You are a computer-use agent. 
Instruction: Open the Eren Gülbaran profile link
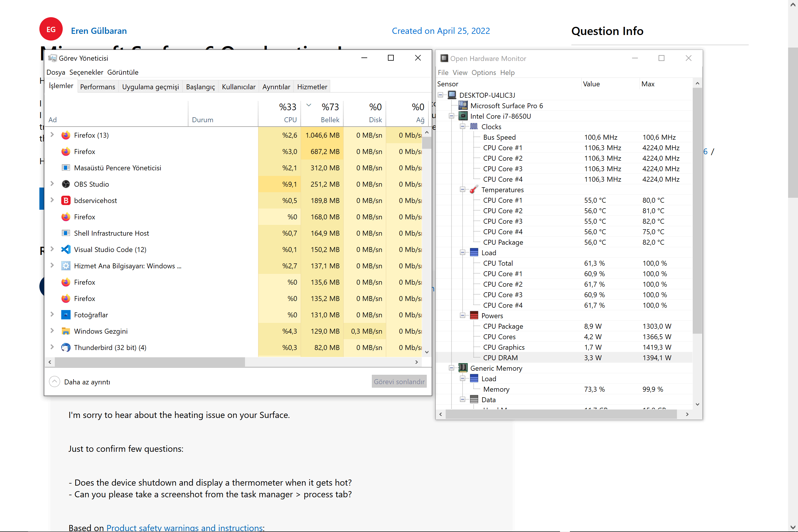(99, 31)
